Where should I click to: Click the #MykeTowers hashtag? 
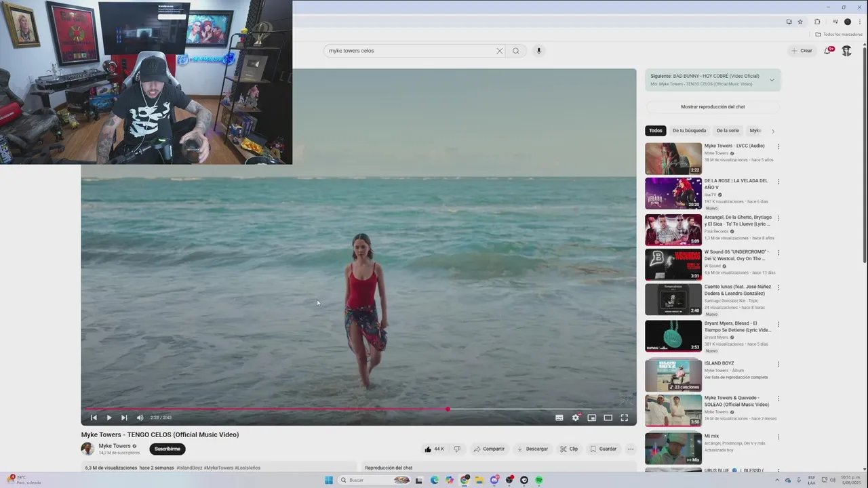[218, 468]
